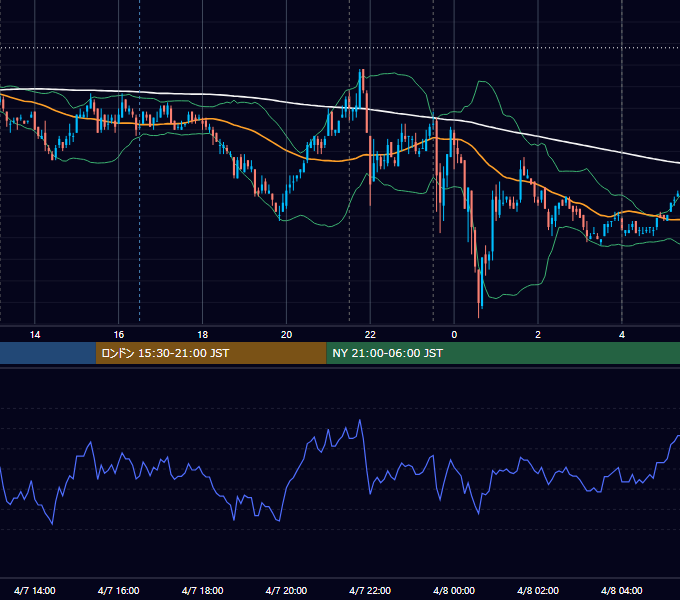This screenshot has height=600, width=680.
Task: Click the oscillator line trough near 14:30
Action: click(x=52, y=524)
